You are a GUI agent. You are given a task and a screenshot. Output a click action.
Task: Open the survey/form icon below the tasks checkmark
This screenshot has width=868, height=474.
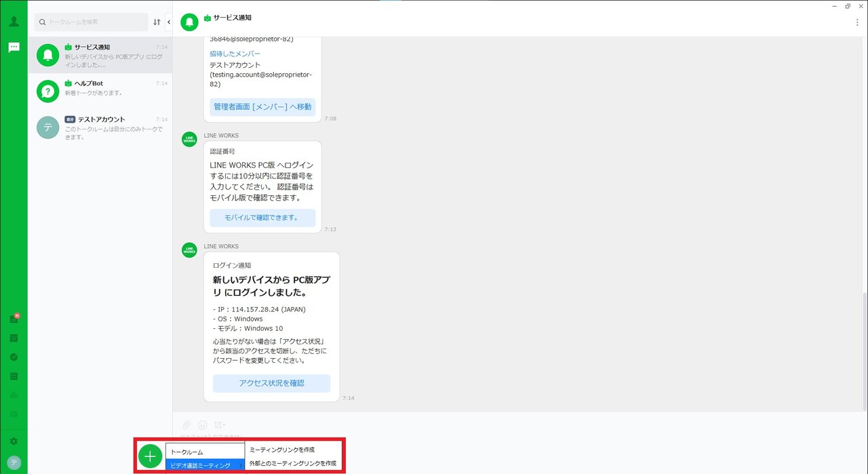point(14,376)
